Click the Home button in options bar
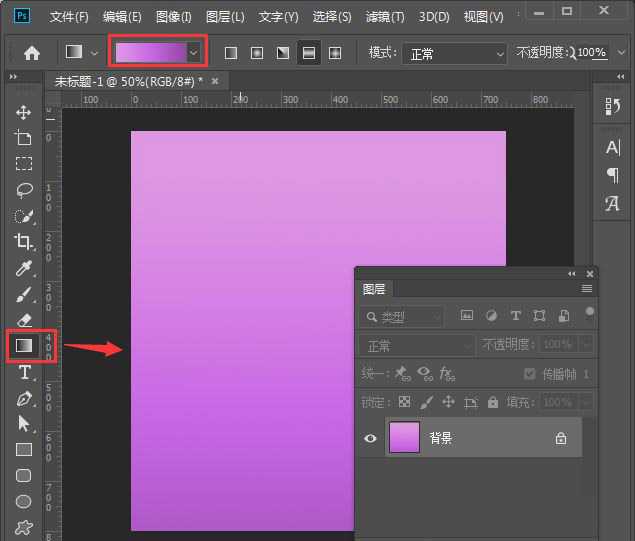The image size is (635, 541). coord(32,53)
